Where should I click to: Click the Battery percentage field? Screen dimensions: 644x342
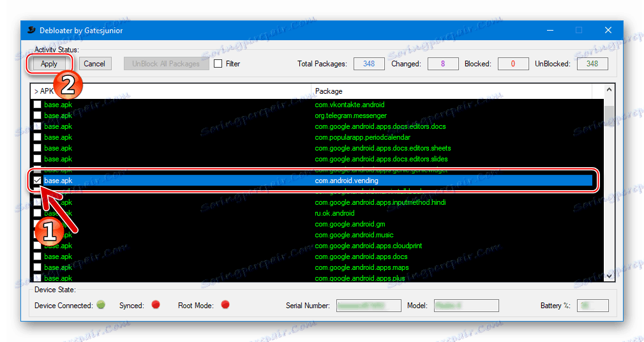[593, 306]
